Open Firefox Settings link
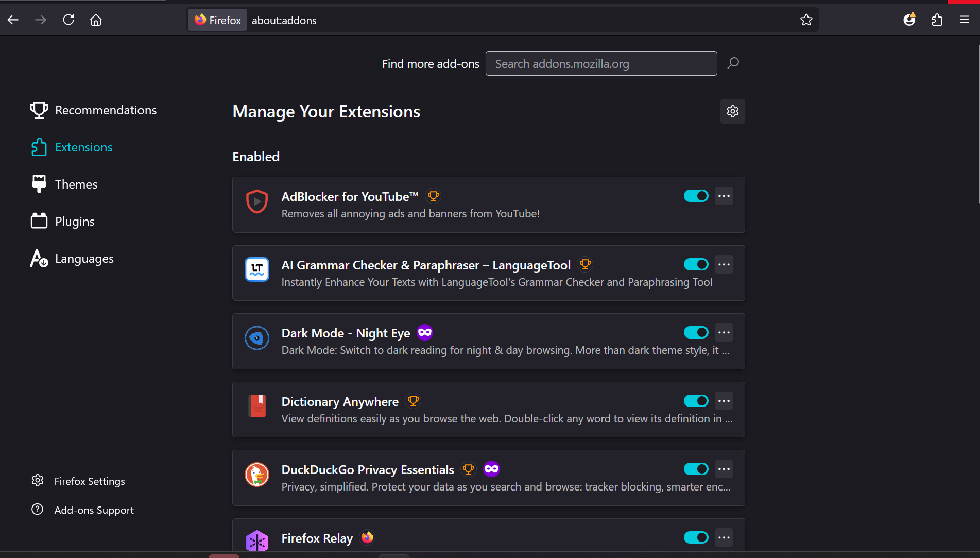The height and width of the screenshot is (558, 980). (x=78, y=481)
